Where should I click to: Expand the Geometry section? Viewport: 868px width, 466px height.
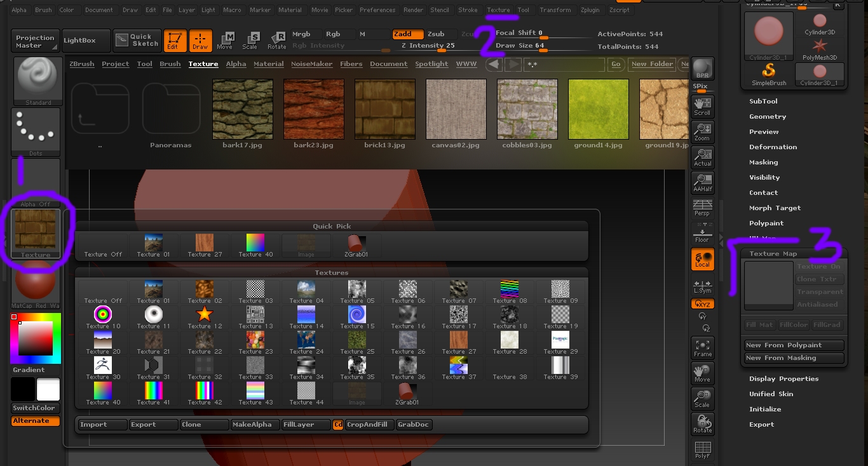(768, 117)
